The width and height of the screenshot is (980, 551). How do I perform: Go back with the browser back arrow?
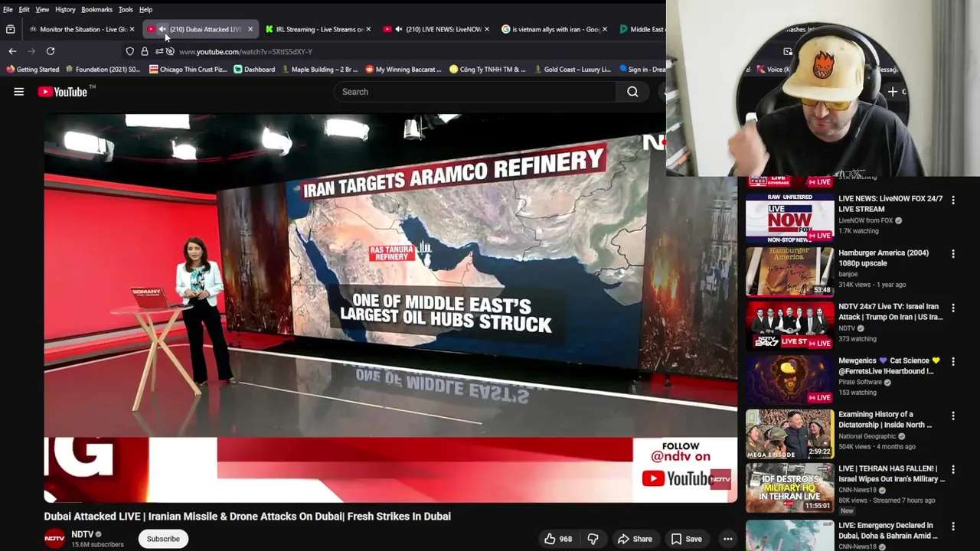[12, 51]
